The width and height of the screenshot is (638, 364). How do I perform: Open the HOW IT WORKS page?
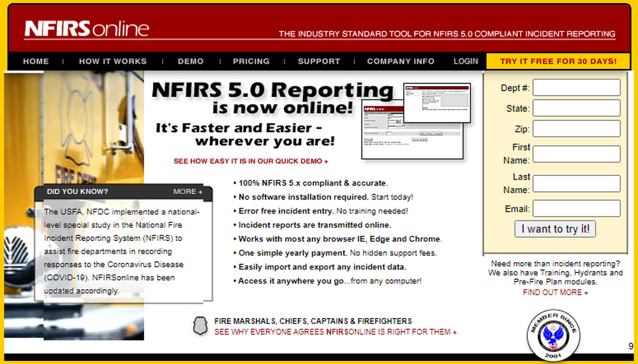[113, 61]
